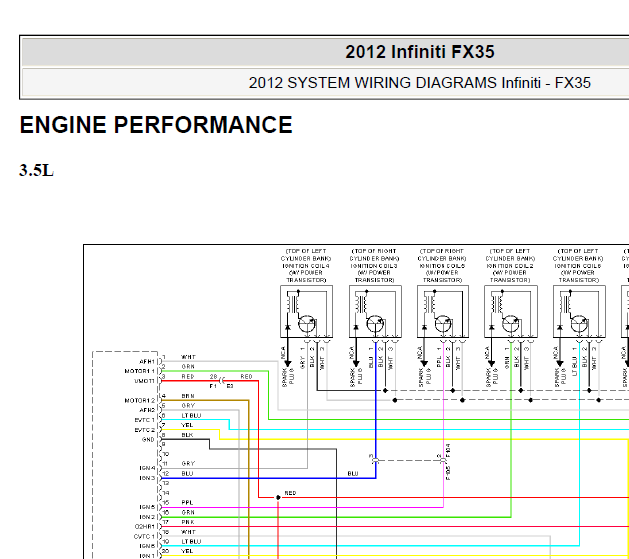Click the O2HR1 pin 17 PNK label
The width and height of the screenshot is (629, 559).
[x=188, y=522]
